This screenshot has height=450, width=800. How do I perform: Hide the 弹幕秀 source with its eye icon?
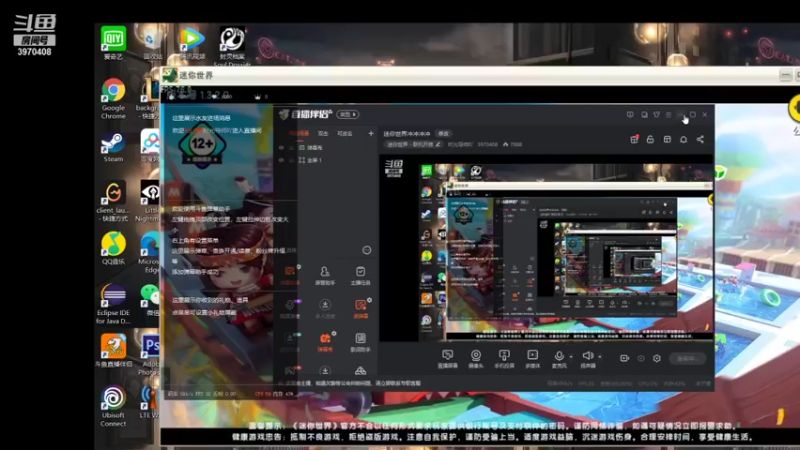281,147
